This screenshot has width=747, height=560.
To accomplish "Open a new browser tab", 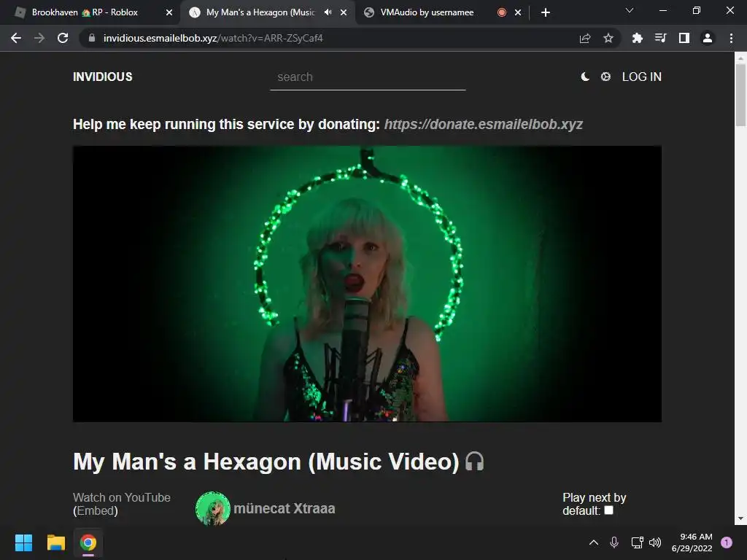I will tap(546, 12).
